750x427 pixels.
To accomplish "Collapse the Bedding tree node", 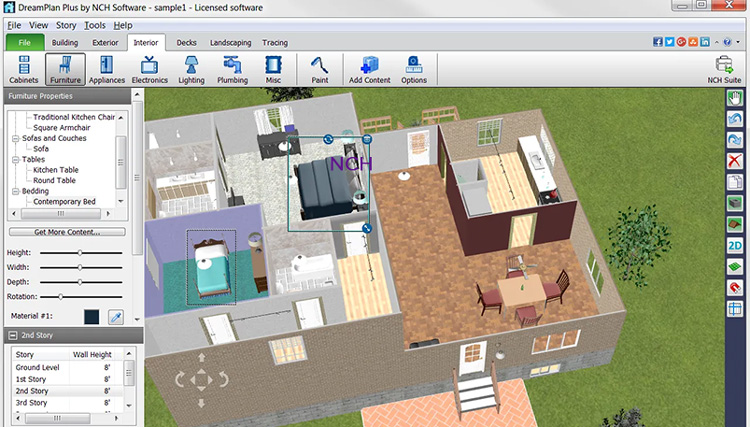I will click(15, 191).
